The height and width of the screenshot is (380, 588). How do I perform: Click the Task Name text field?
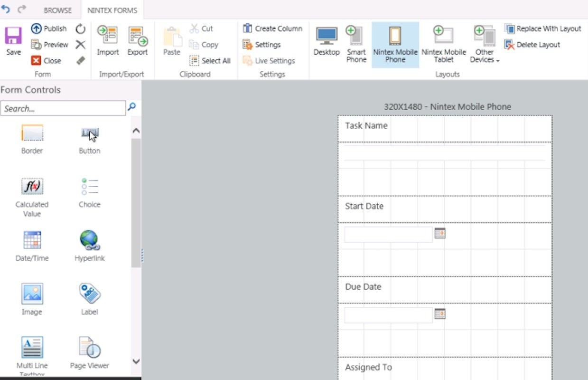click(x=445, y=153)
